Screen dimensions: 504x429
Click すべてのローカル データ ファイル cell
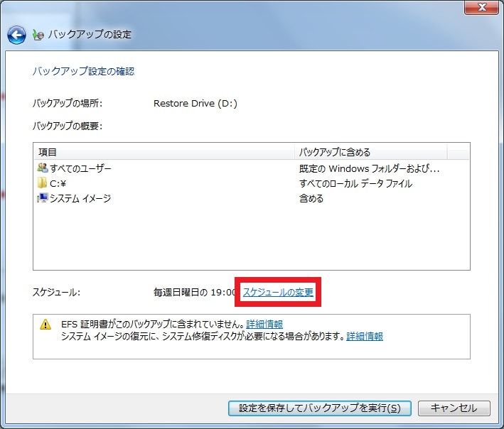[x=355, y=183]
